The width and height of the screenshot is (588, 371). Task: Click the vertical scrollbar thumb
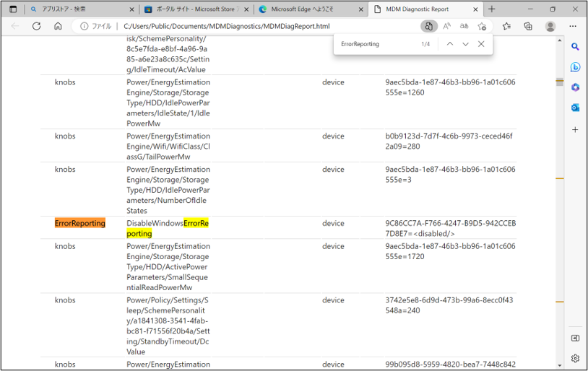tap(560, 82)
